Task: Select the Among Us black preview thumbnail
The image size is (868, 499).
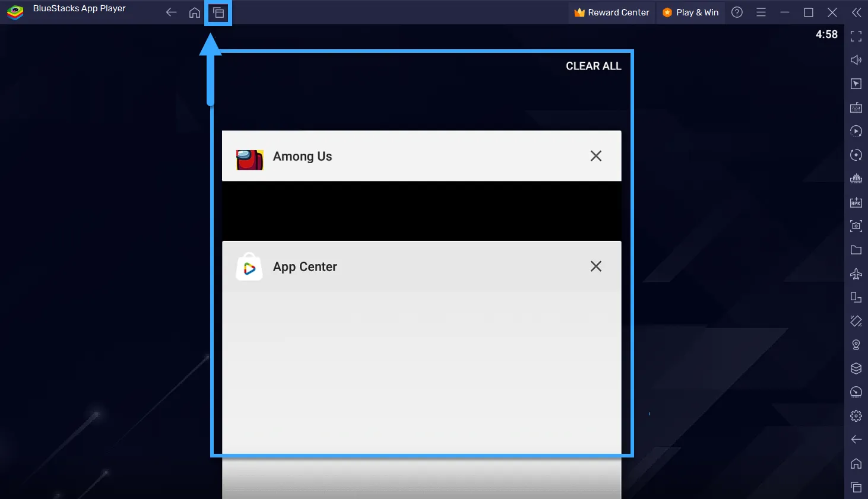Action: pyautogui.click(x=422, y=211)
